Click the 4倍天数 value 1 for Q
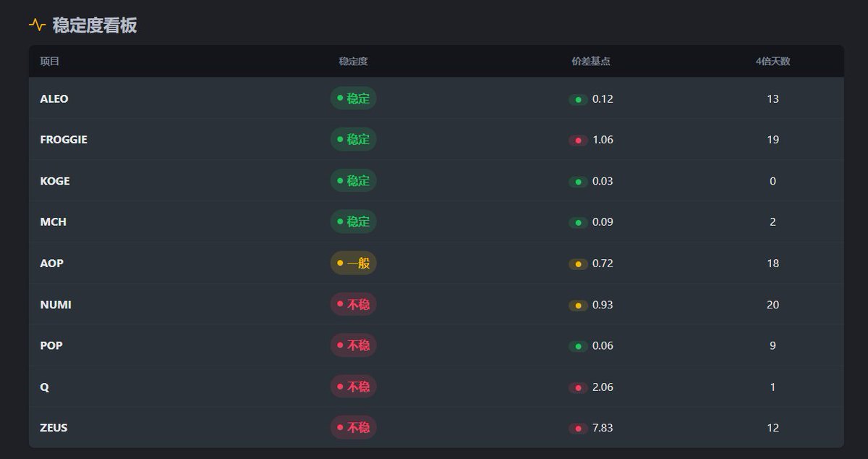This screenshot has height=459, width=868. coord(773,387)
